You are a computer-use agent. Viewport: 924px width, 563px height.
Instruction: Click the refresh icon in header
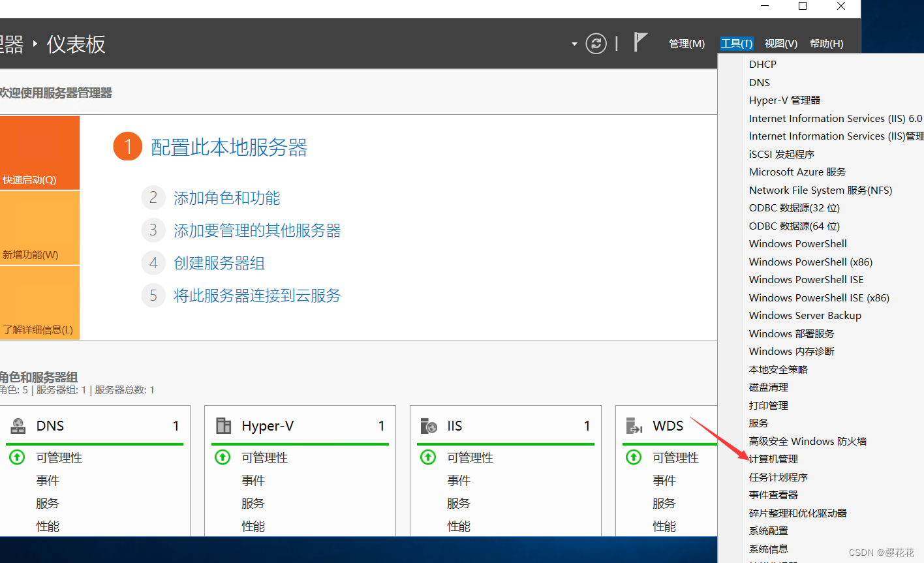[596, 44]
